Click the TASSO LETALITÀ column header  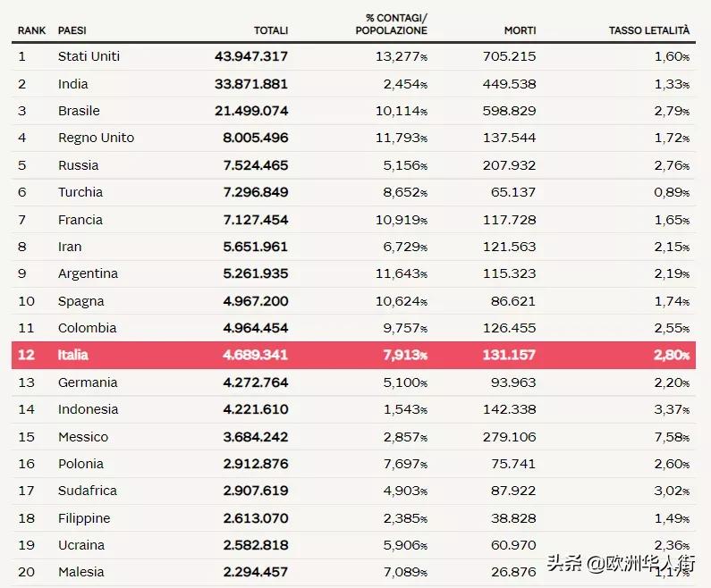tap(649, 30)
